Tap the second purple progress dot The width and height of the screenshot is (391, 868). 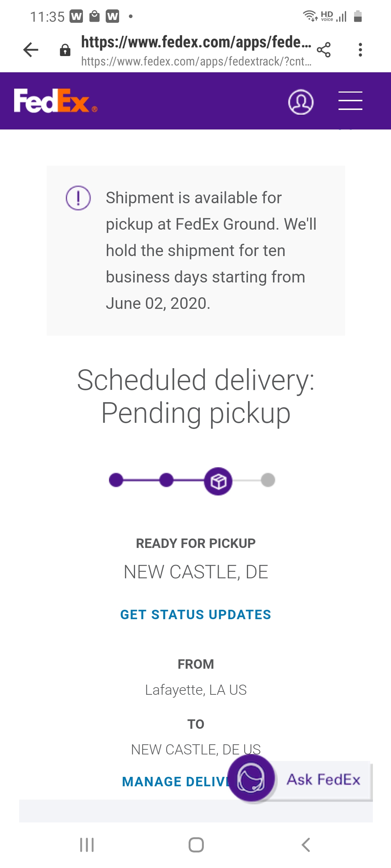(166, 480)
